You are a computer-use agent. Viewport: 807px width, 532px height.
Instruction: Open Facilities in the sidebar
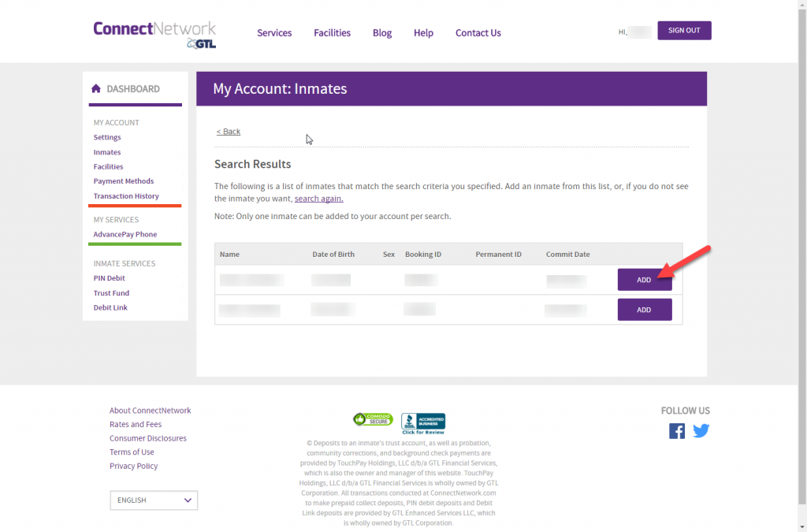(108, 167)
